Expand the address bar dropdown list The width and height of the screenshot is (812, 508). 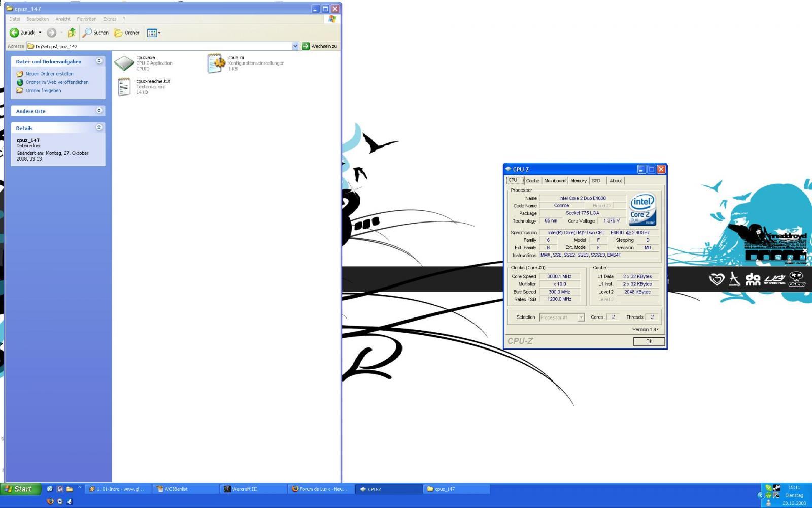pyautogui.click(x=295, y=46)
